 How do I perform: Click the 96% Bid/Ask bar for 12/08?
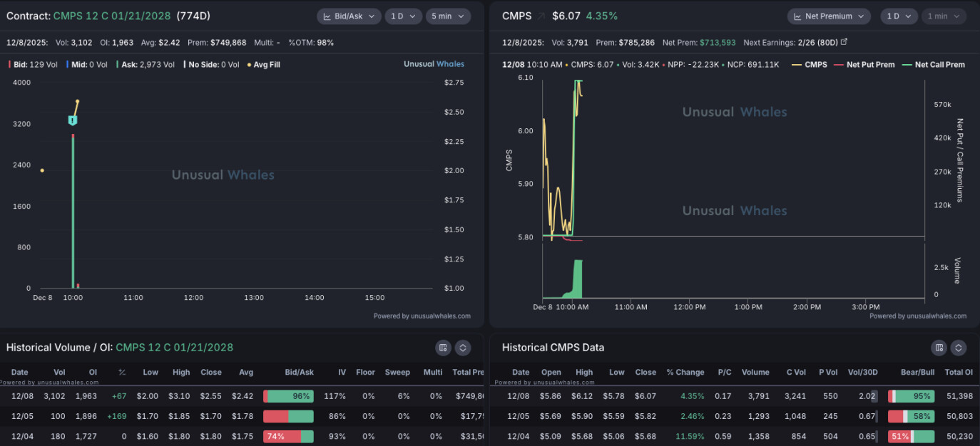288,396
